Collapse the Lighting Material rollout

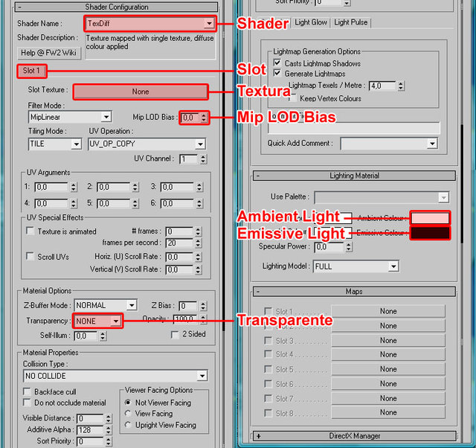(354, 176)
